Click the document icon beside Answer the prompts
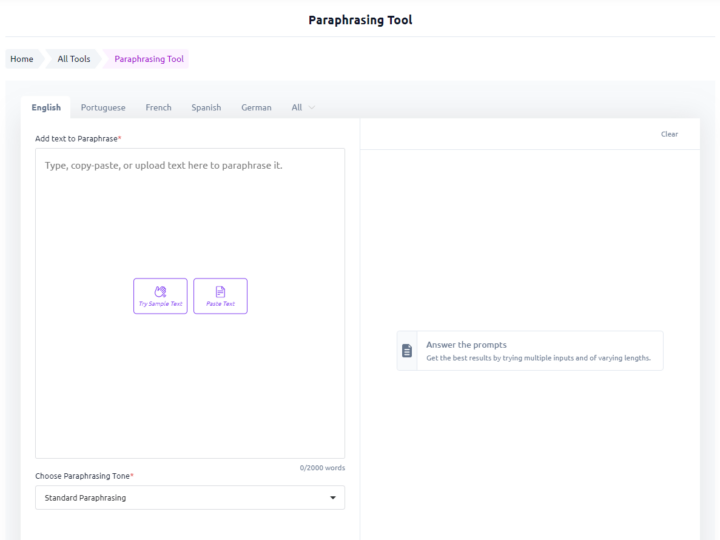Screen dimensions: 720x540 [407, 351]
